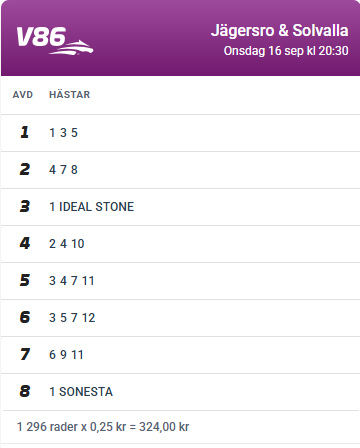360x448 pixels.
Task: Click the 1 IDEAL STONE entry
Action: click(x=92, y=207)
